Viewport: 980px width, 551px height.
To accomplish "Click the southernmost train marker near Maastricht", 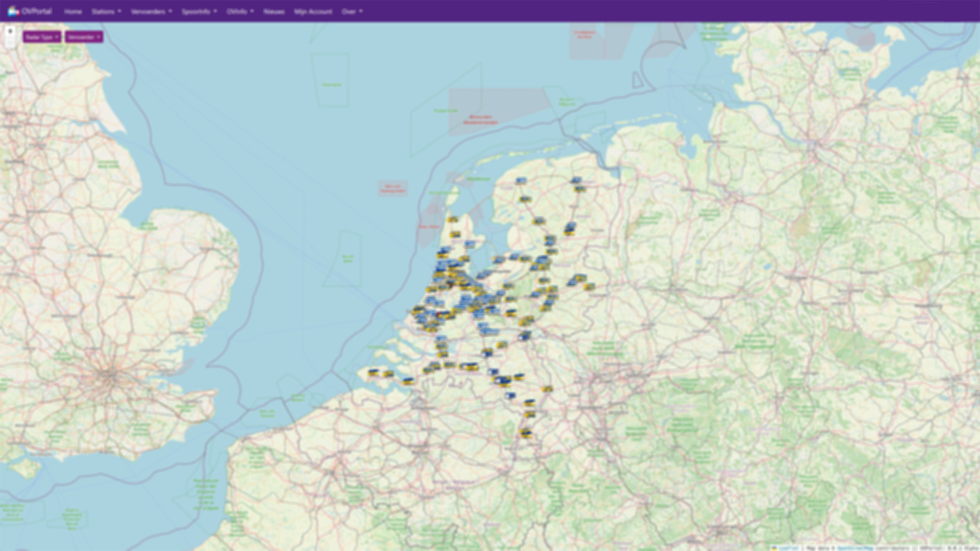I will coord(526,433).
